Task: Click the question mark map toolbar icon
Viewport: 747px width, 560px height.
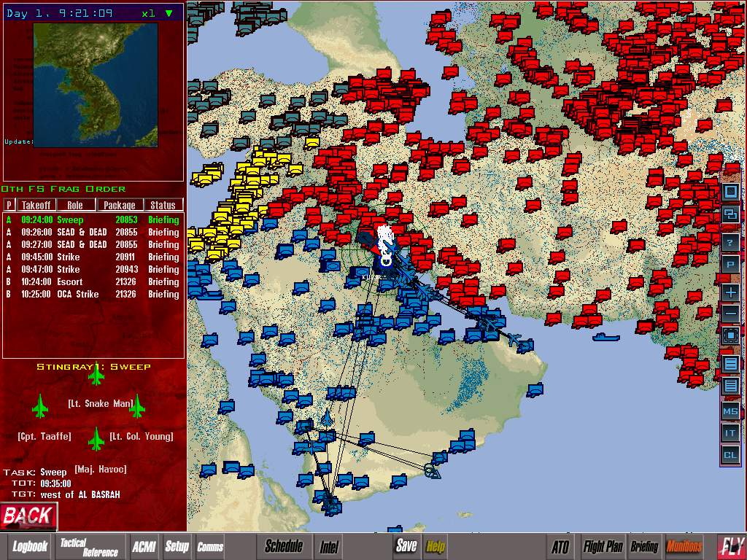Action: click(x=730, y=243)
